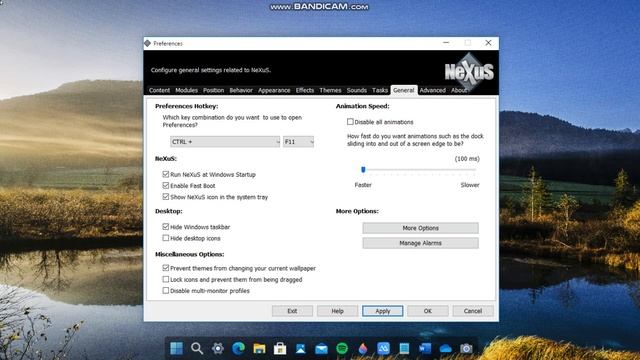Close the Preferences window
This screenshot has width=640, height=360.
[488, 43]
